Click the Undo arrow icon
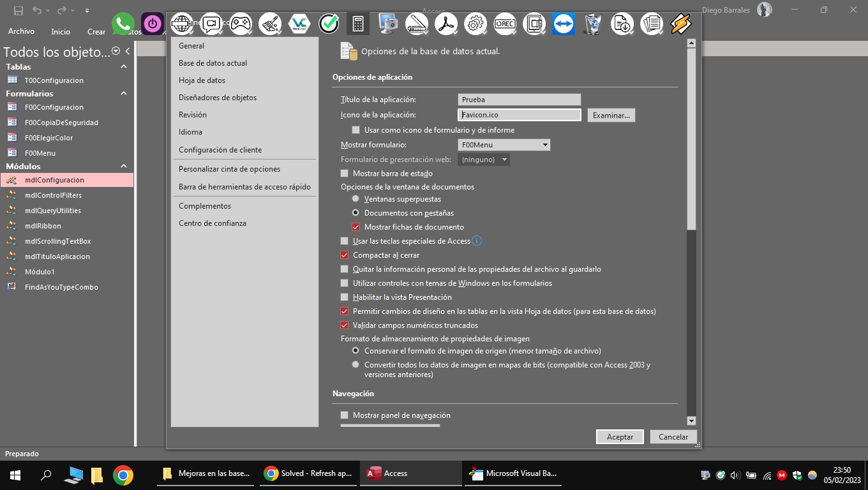Image resolution: width=868 pixels, height=490 pixels. click(37, 10)
